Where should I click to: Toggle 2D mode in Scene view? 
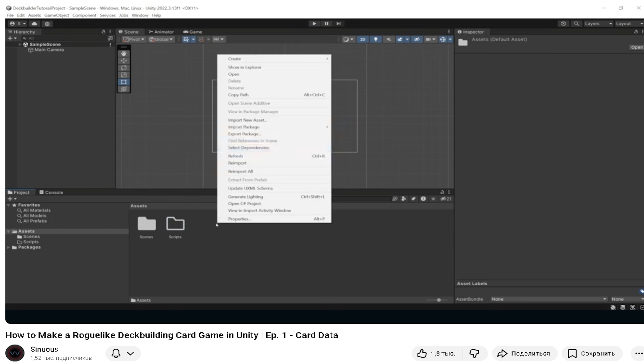point(363,39)
